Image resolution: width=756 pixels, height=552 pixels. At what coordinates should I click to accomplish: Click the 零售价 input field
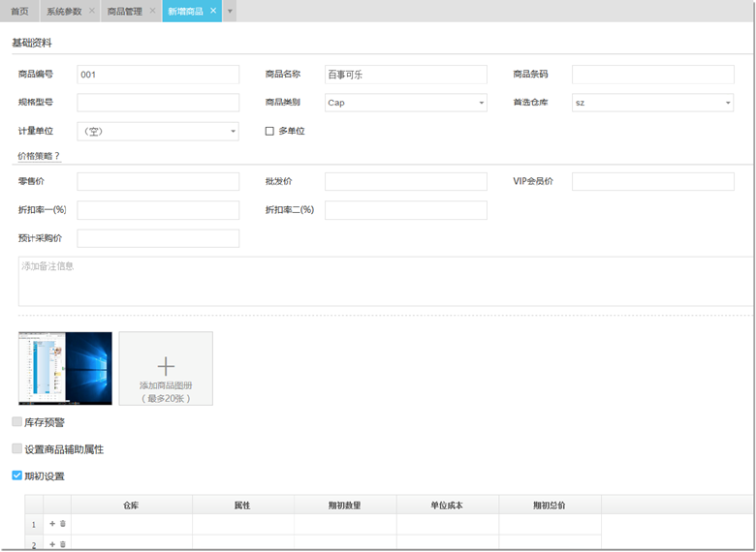tap(158, 182)
